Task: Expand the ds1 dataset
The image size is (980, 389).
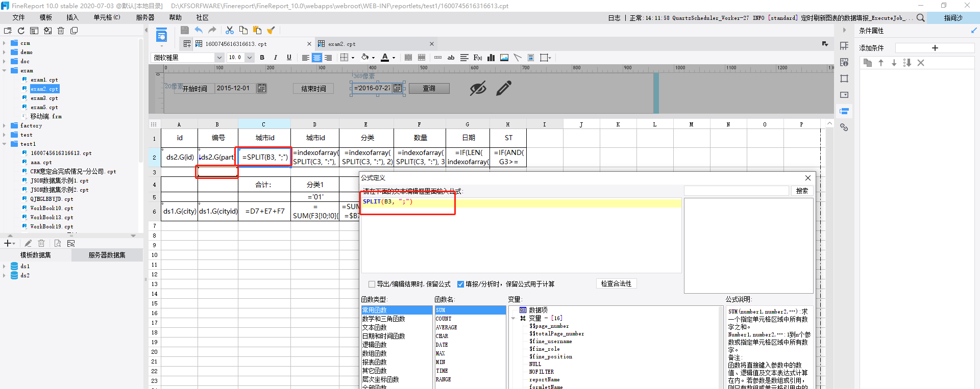Action: tap(4, 266)
